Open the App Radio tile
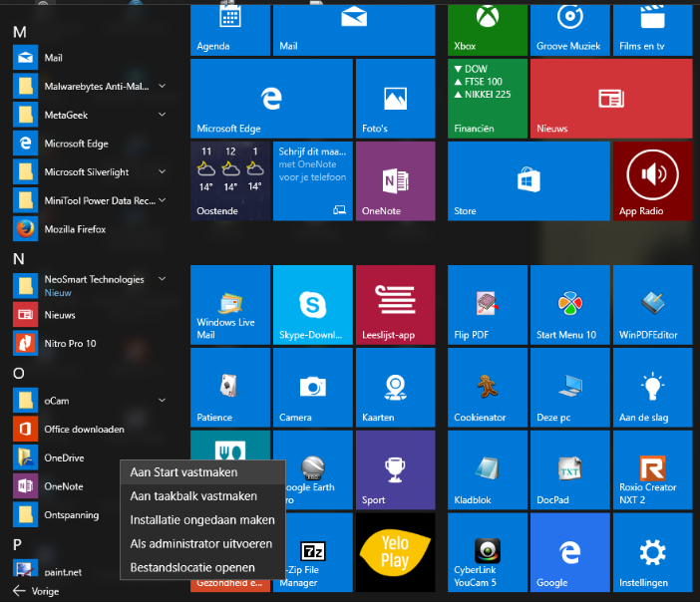The width and height of the screenshot is (700, 603). point(652,180)
